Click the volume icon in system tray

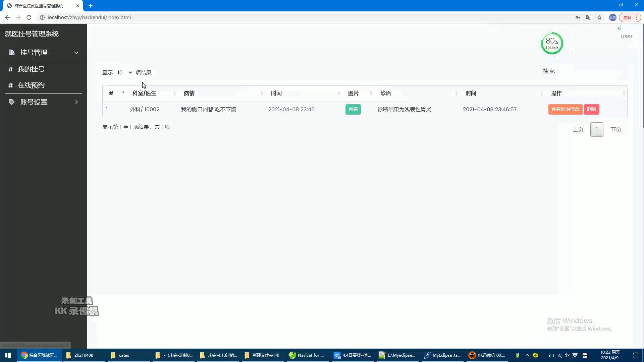(x=567, y=355)
